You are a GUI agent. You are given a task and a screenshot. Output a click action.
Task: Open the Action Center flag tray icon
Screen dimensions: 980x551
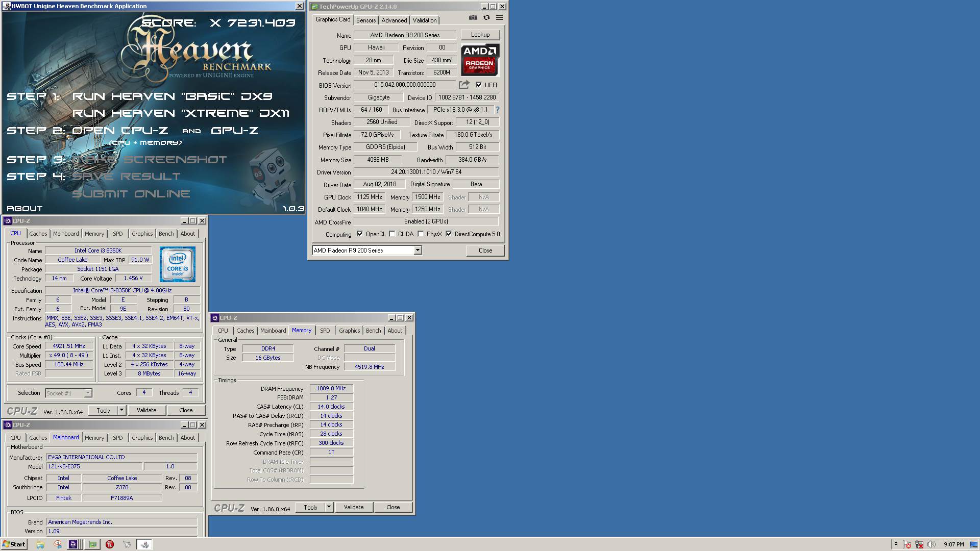(x=907, y=544)
